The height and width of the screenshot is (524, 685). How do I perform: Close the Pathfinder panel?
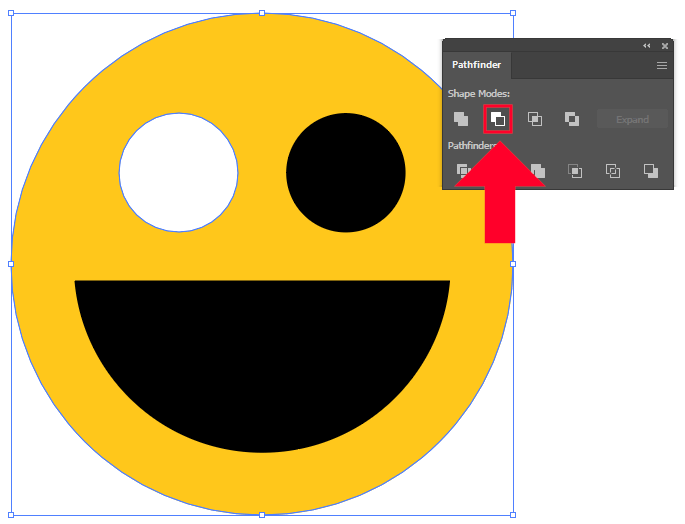[x=664, y=46]
